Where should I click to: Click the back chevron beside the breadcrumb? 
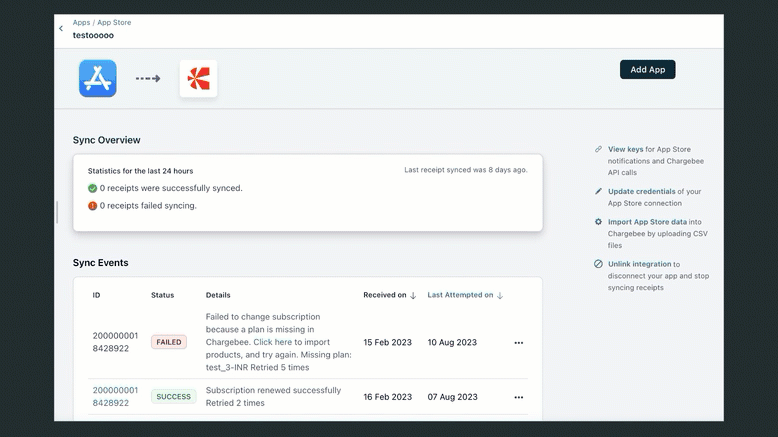61,29
